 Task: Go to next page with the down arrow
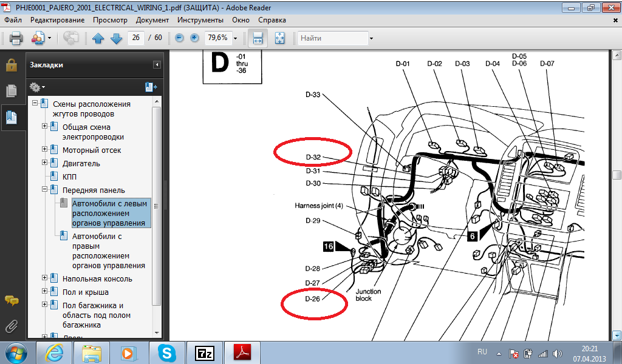[116, 38]
